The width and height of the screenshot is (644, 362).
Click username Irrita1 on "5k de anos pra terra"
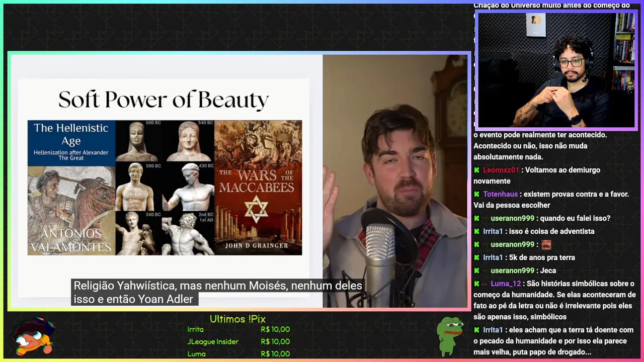coord(493,257)
